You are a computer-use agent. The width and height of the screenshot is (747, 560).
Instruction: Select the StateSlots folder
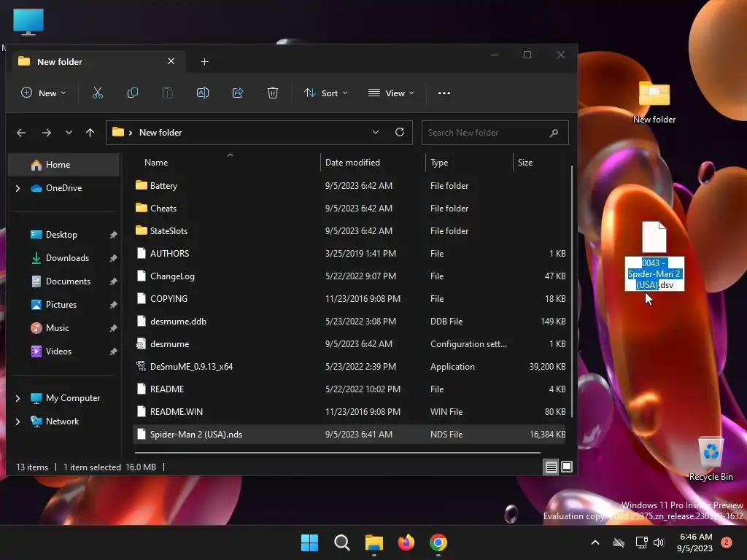tap(349, 231)
